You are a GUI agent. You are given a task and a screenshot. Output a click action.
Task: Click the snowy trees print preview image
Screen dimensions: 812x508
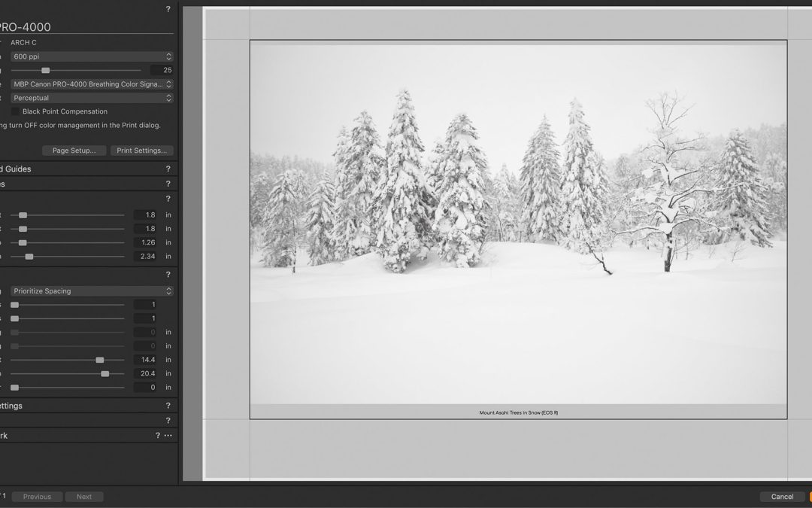coord(518,224)
